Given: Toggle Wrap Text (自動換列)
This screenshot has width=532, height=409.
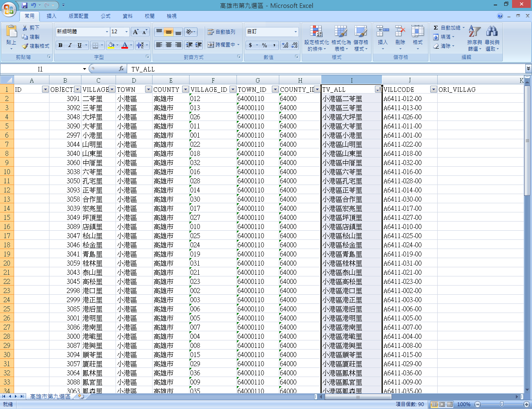Looking at the screenshot, I should coord(222,32).
